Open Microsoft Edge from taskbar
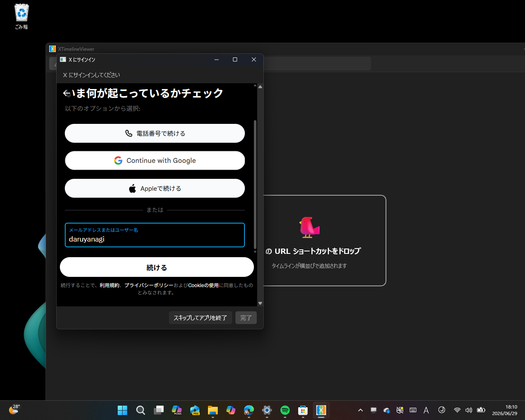 [249, 410]
